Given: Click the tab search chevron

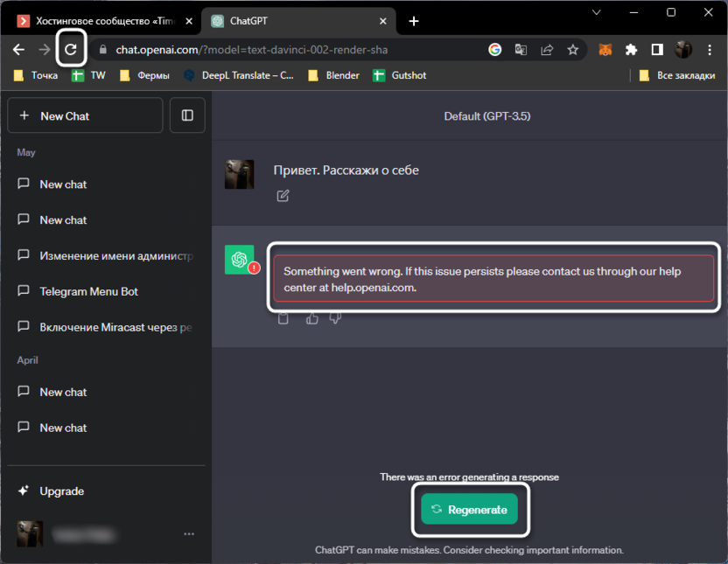Looking at the screenshot, I should tap(597, 12).
